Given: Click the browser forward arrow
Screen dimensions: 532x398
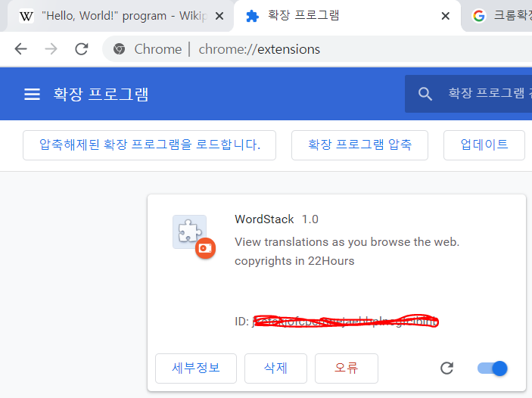Looking at the screenshot, I should [51, 49].
